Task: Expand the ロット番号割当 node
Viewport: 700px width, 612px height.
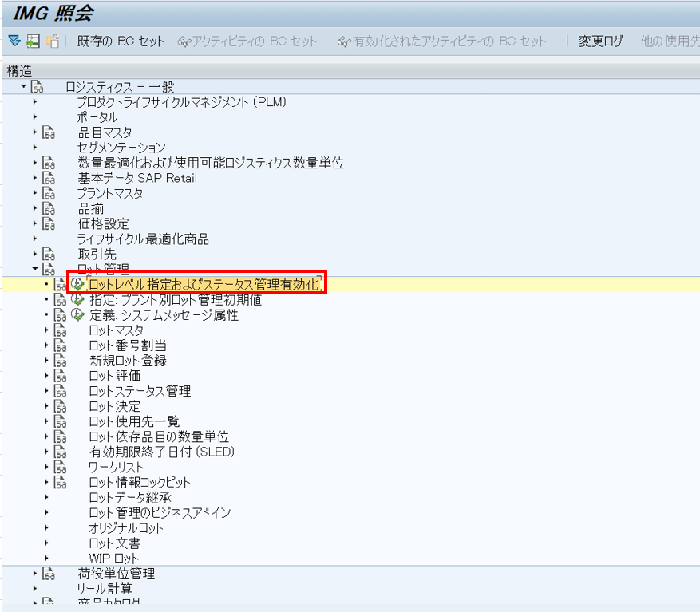Action: point(46,345)
